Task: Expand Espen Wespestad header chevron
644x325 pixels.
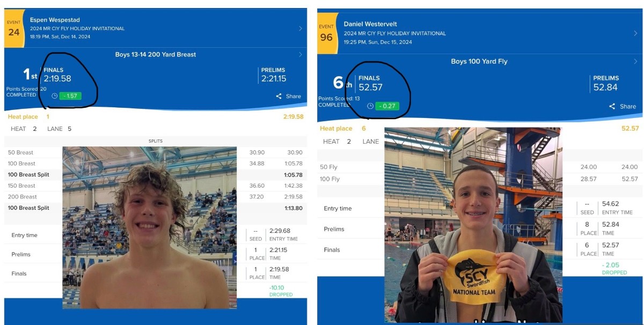Action: [301, 28]
